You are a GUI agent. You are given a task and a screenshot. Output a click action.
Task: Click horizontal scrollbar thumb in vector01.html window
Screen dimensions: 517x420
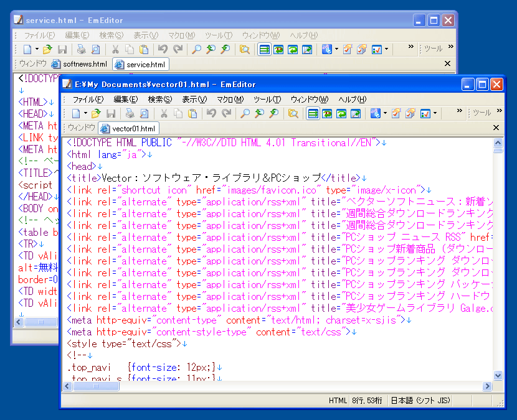pyautogui.click(x=96, y=386)
